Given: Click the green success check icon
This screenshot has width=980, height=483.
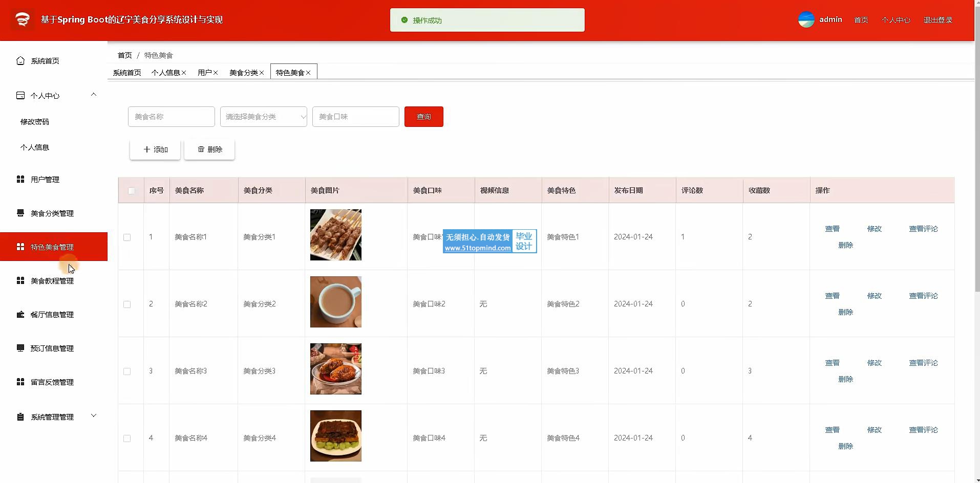Looking at the screenshot, I should (404, 20).
